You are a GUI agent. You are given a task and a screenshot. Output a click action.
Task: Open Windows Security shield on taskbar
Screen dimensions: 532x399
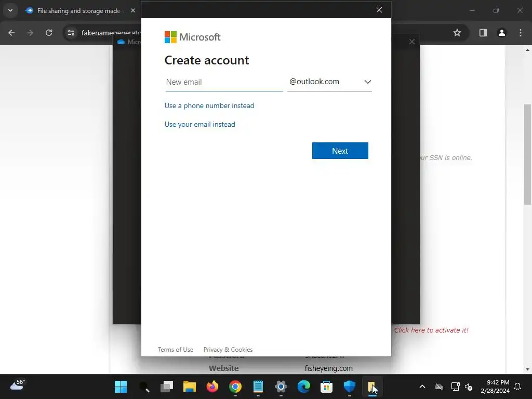(x=350, y=387)
